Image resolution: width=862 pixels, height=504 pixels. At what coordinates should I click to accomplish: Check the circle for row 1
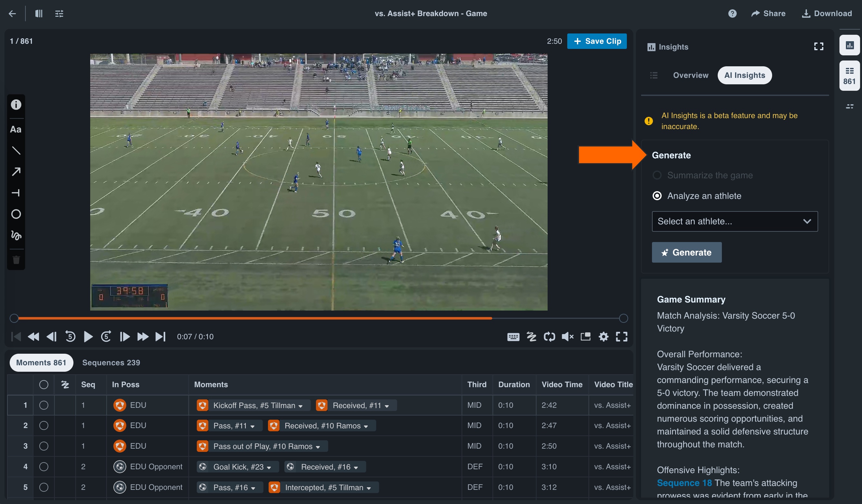click(x=43, y=405)
